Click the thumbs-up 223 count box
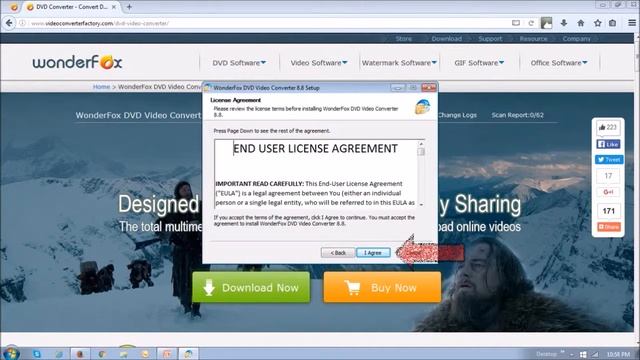The height and width of the screenshot is (360, 640). click(608, 127)
